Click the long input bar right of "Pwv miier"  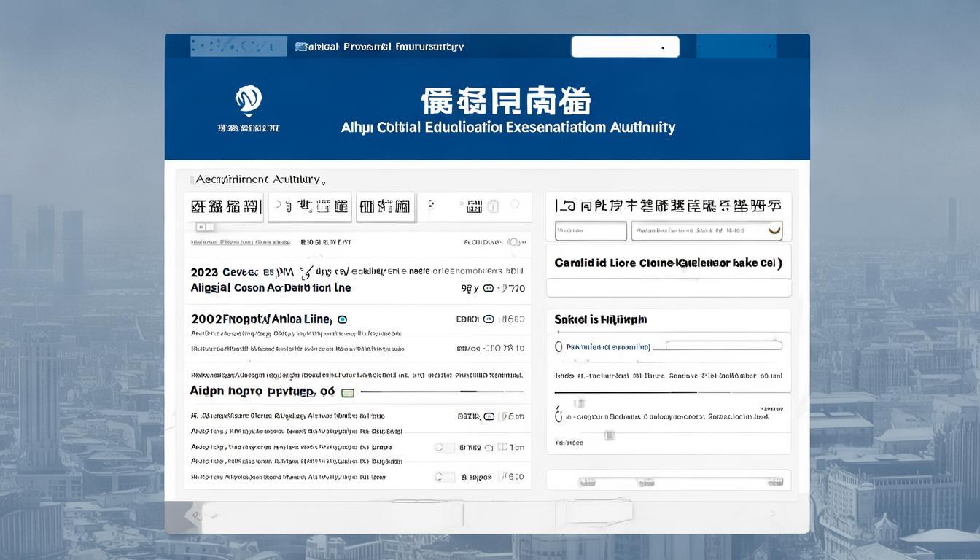click(724, 346)
